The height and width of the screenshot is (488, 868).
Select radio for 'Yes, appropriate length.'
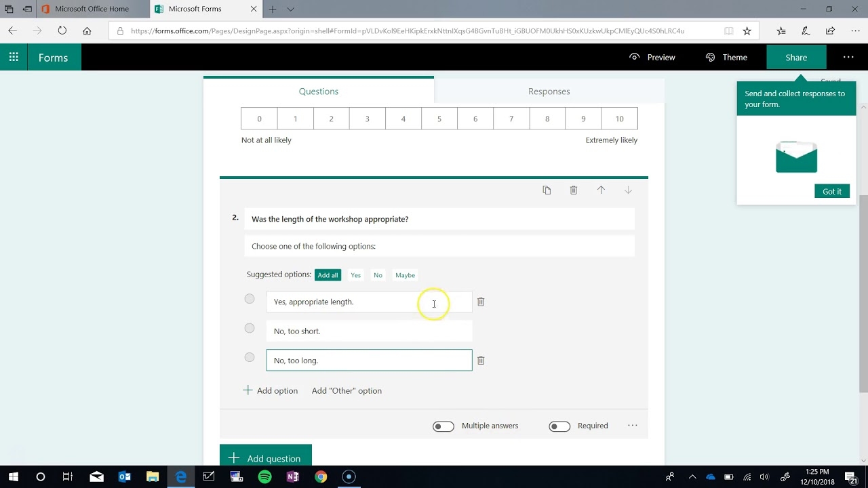click(250, 299)
